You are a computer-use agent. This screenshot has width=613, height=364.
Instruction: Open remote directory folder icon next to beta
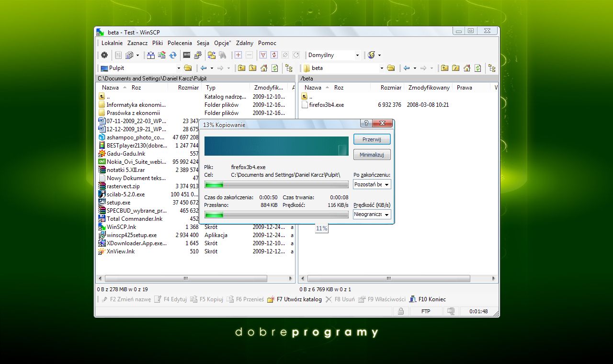(x=391, y=68)
